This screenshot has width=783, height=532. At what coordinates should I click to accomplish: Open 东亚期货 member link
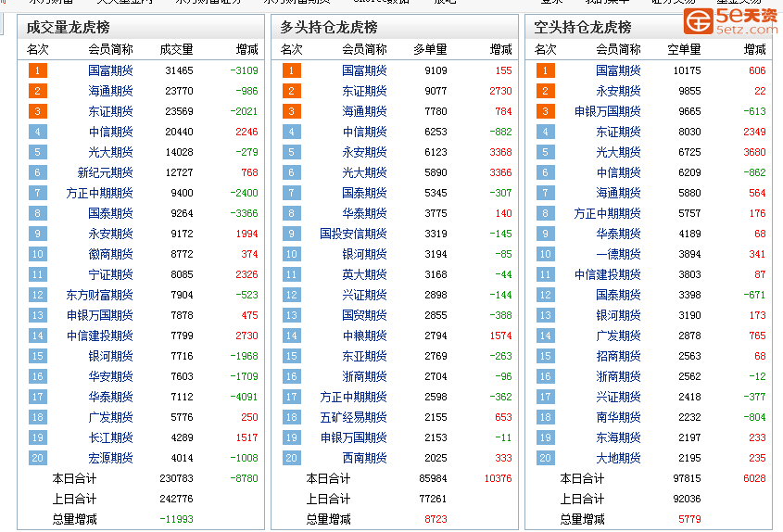364,356
